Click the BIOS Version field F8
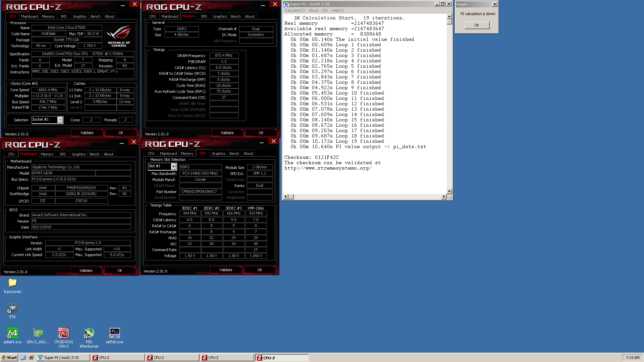Viewport: 644px width, 362px height. [81, 221]
